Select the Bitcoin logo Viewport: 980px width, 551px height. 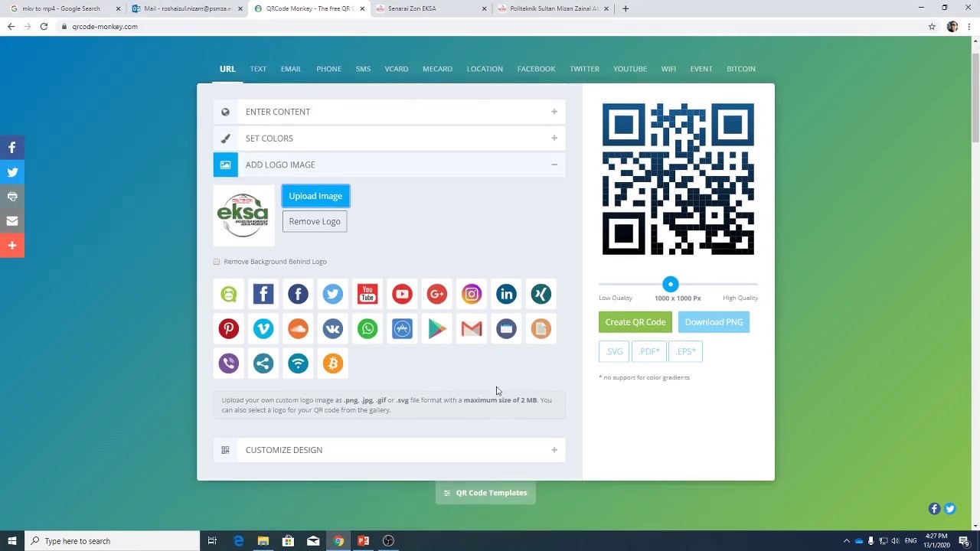pos(332,364)
